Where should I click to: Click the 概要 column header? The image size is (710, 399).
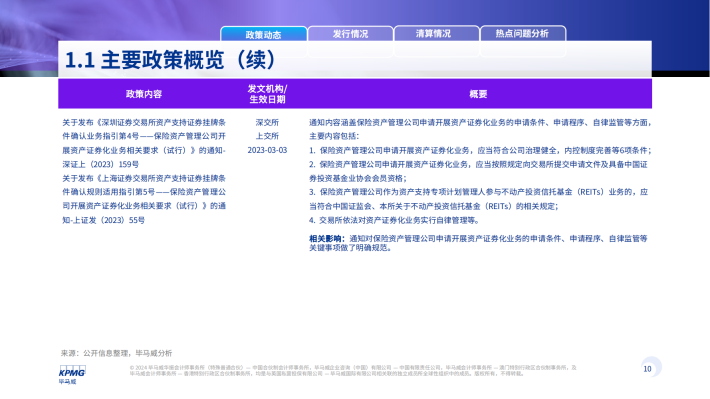pos(478,94)
